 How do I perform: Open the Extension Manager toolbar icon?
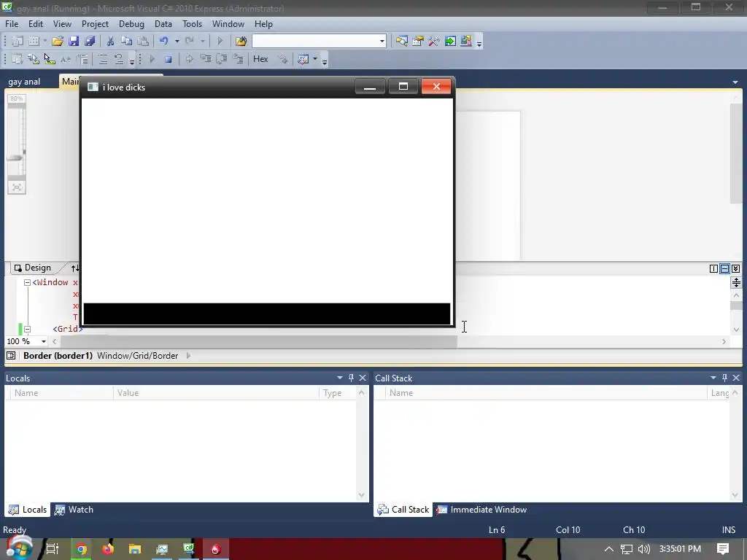(466, 42)
